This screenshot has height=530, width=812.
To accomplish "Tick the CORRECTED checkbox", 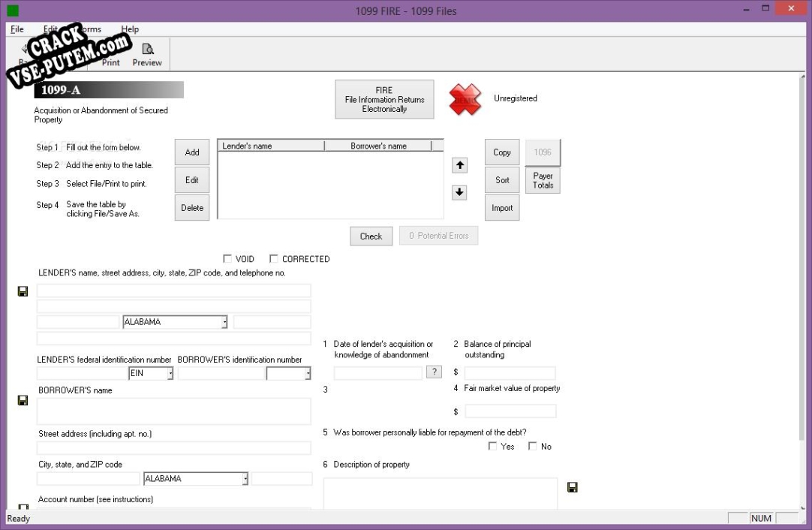I will click(x=273, y=258).
